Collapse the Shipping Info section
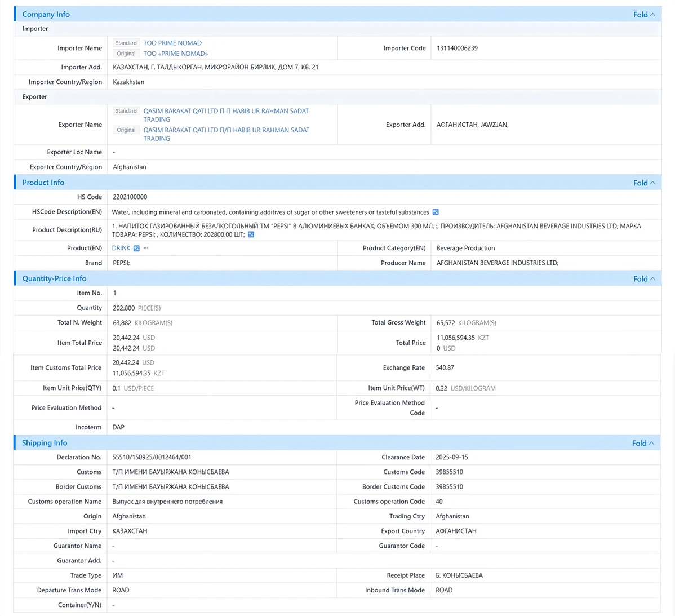Viewport: 675px width, 616px height. click(643, 444)
